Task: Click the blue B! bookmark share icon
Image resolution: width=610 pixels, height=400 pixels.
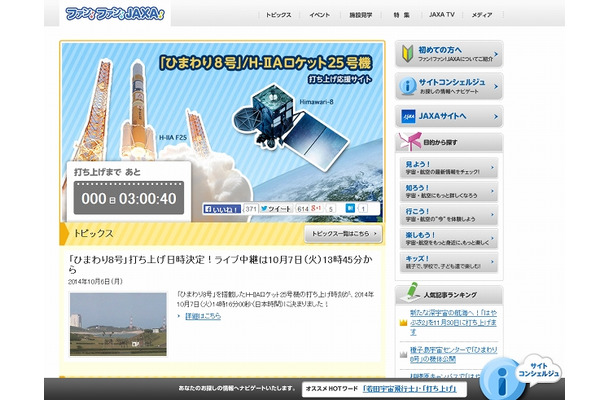Action: 350,209
